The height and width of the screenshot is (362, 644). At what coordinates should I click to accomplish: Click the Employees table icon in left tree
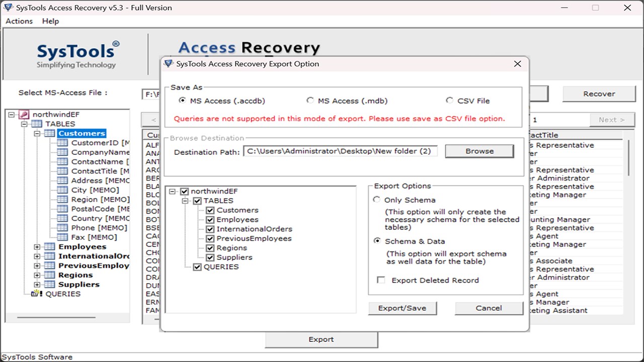(x=49, y=246)
